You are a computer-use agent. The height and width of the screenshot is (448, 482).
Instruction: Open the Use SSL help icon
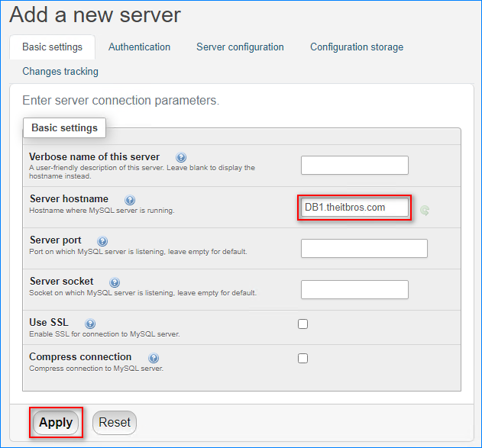pos(90,324)
